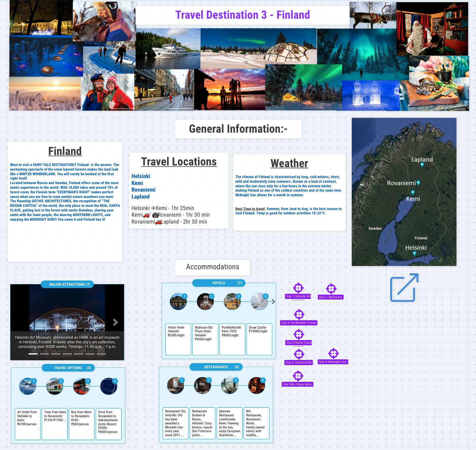The width and height of the screenshot is (476, 450).
Task: Select hotel thumbnail number 2 Radisson Blu
Action: (205, 302)
